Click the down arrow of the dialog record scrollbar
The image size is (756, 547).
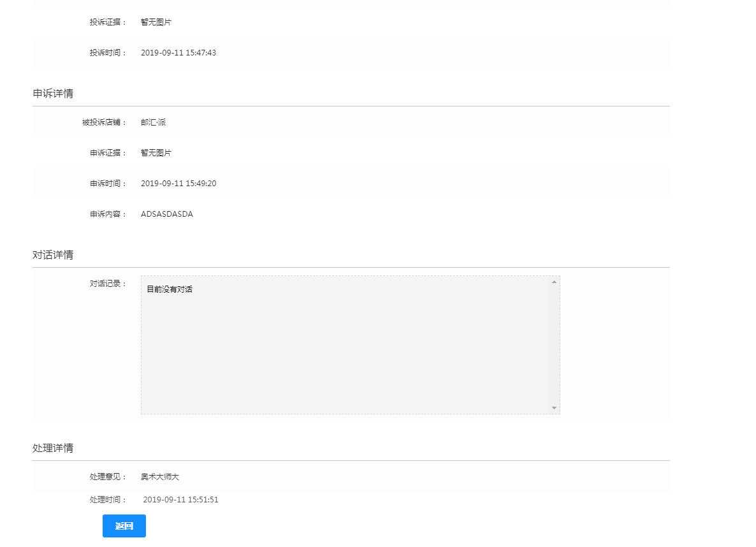coord(554,408)
